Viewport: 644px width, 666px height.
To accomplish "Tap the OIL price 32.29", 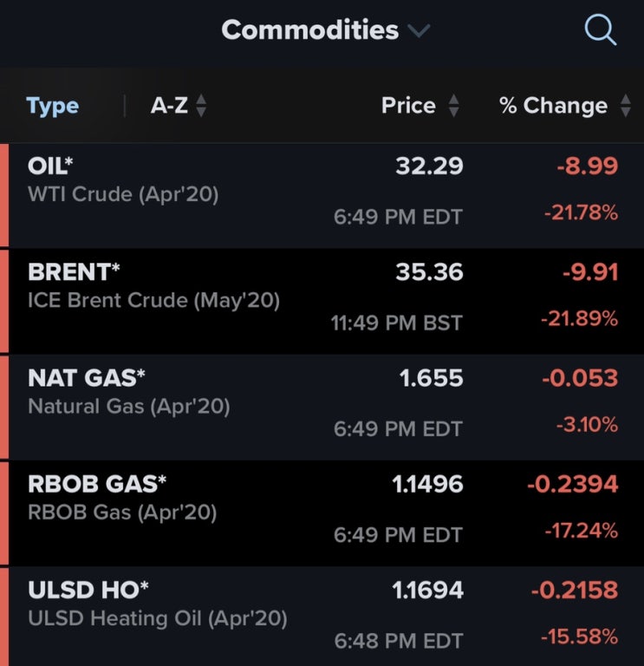I will 429,166.
